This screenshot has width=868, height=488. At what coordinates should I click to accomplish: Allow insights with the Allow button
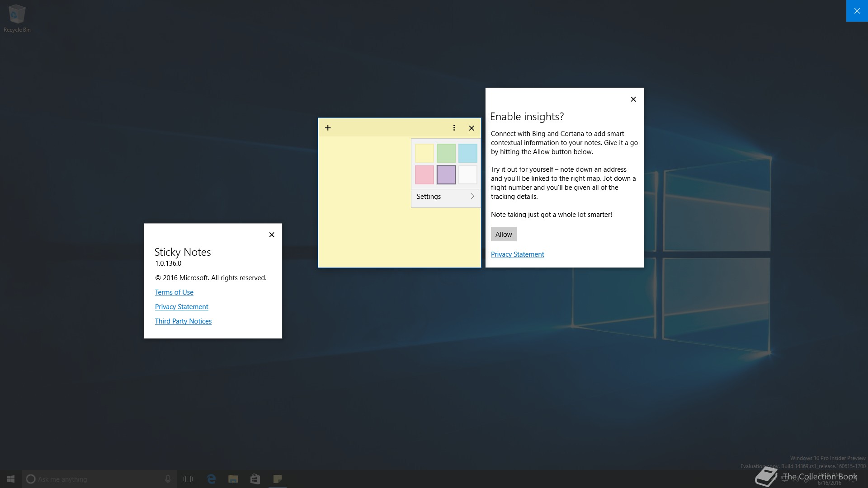tap(504, 234)
